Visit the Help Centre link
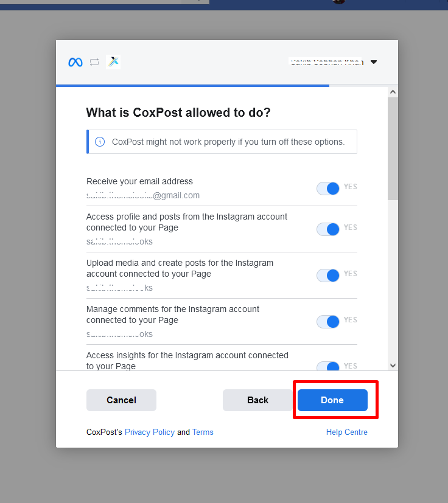The width and height of the screenshot is (448, 503). coord(346,432)
